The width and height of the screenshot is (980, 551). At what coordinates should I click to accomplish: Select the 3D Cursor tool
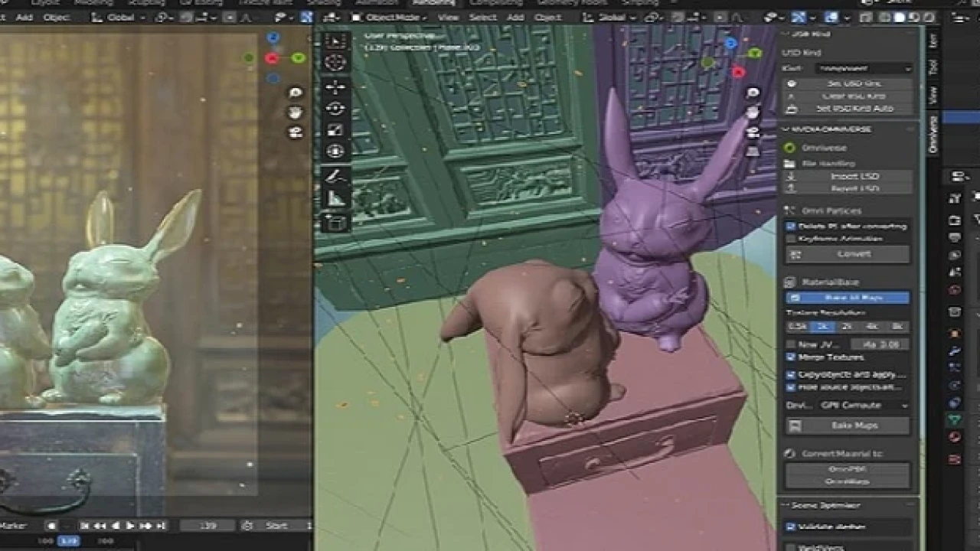[x=335, y=63]
